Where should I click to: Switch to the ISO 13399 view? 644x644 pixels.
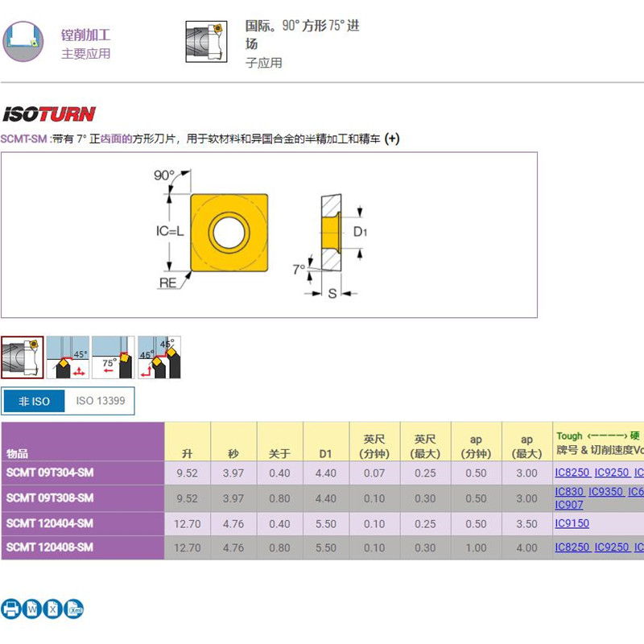[x=101, y=401]
